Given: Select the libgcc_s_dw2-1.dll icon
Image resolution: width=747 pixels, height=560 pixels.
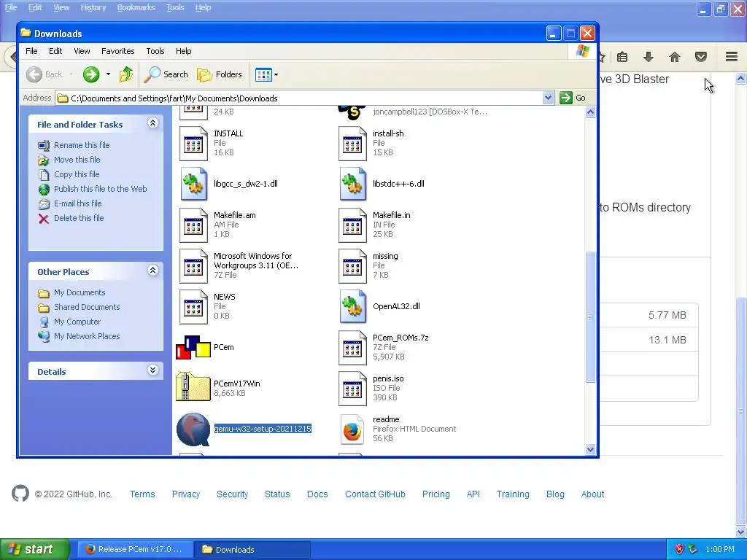Looking at the screenshot, I should (x=193, y=184).
